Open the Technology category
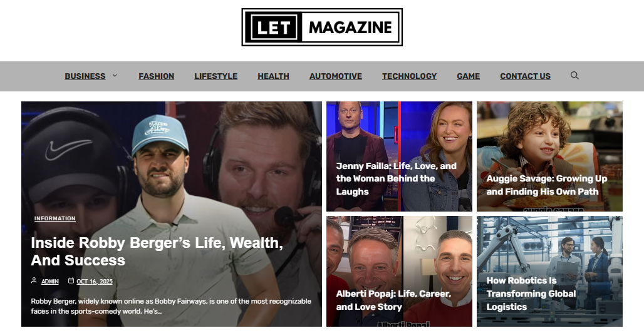This screenshot has height=333, width=644. coord(410,76)
